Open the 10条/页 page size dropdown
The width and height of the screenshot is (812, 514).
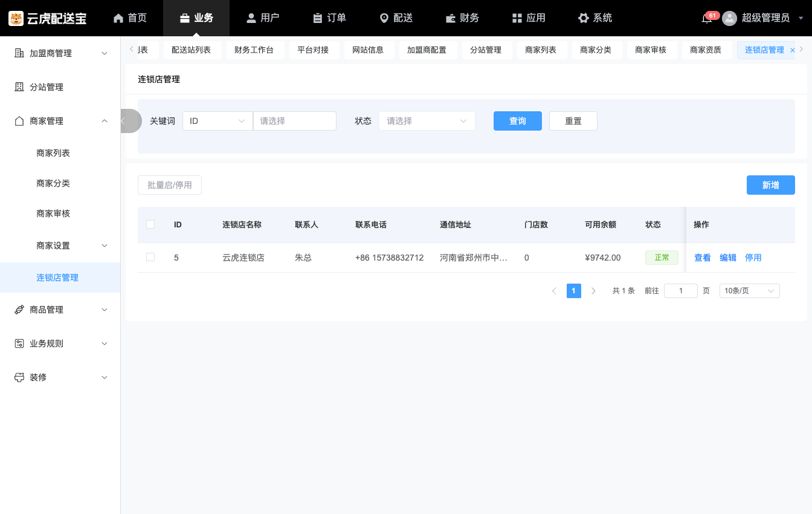[749, 291]
